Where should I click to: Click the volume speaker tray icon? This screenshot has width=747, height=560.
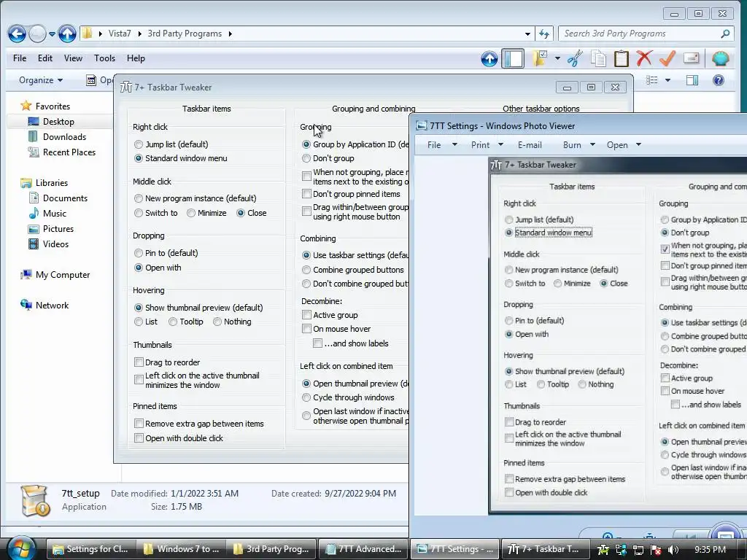tap(673, 550)
